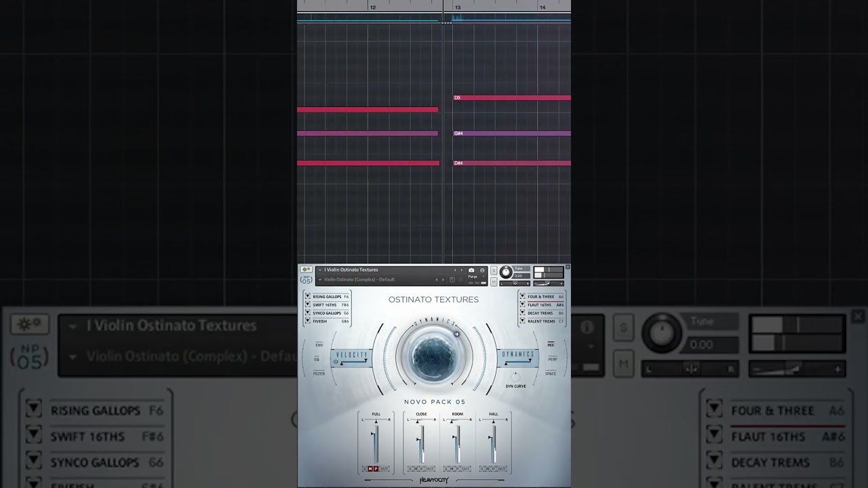Screen dimensions: 868x488
Task: Switch to the SPACE page
Action: 551,373
